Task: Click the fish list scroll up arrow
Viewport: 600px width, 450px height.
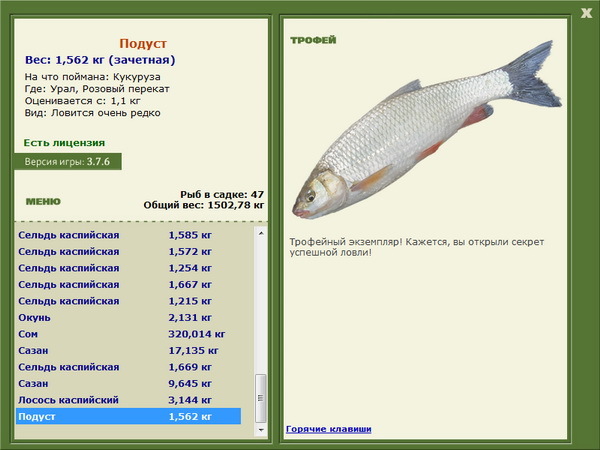Action: tap(261, 233)
